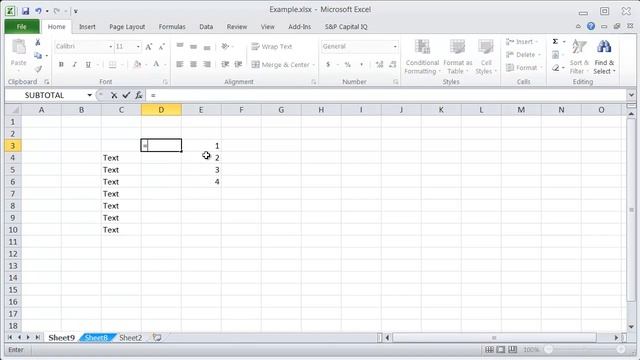
Task: Open the File tab
Action: (22, 27)
